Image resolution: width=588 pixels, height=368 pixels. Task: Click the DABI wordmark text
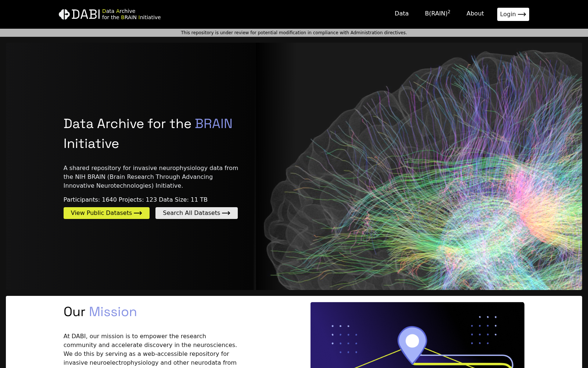point(86,14)
